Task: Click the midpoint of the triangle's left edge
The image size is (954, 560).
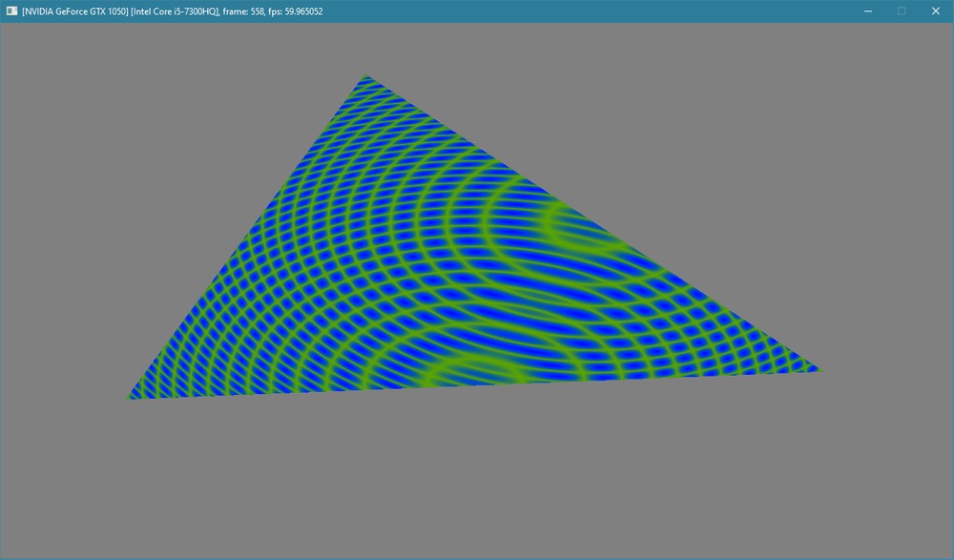Action: pyautogui.click(x=247, y=238)
